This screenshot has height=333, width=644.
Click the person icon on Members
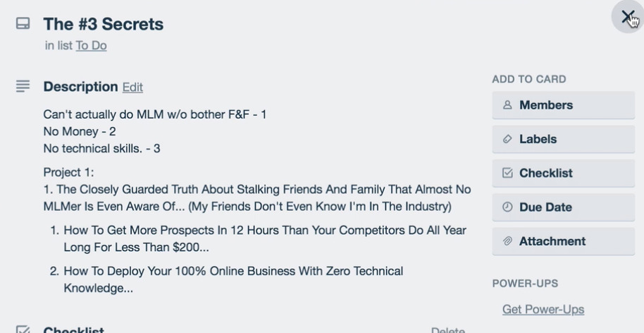click(x=507, y=105)
